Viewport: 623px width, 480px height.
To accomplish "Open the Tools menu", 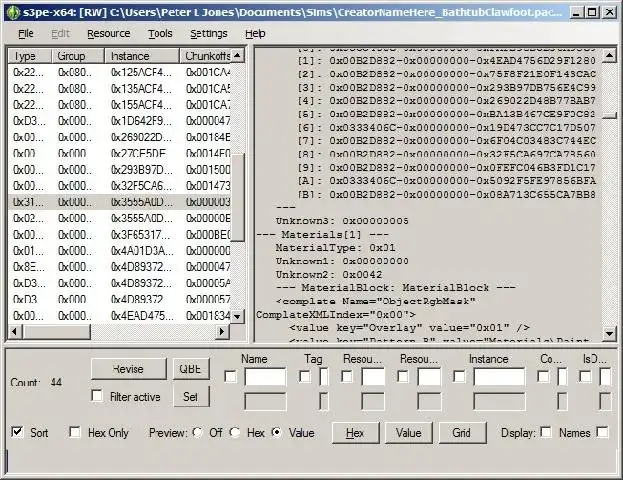I will (160, 34).
